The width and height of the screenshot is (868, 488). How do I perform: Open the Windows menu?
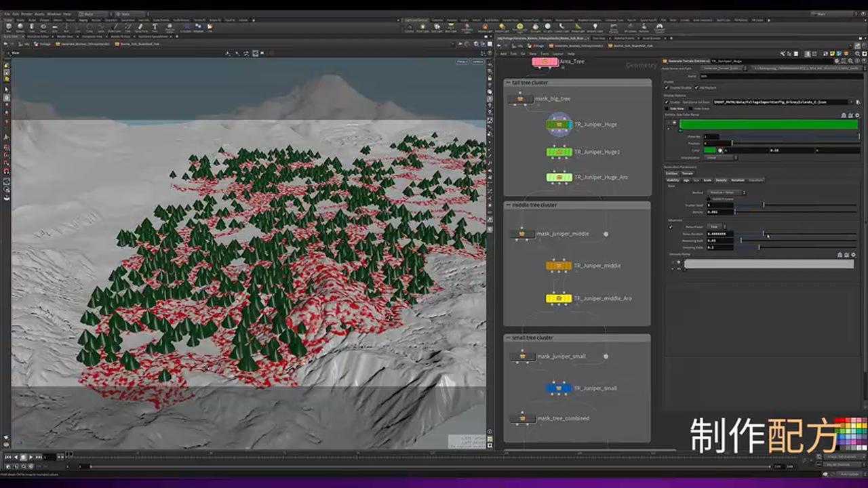(54, 14)
